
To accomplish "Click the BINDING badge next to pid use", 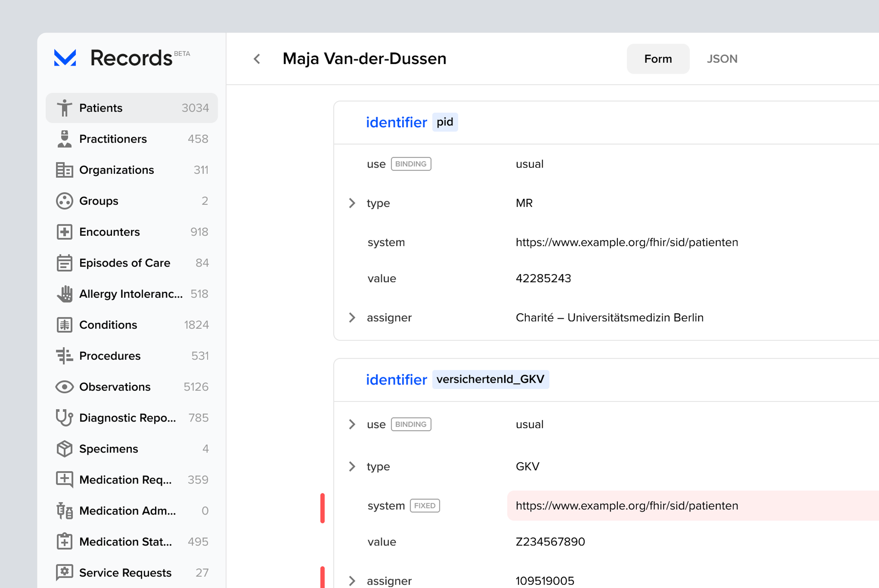I will [x=411, y=164].
